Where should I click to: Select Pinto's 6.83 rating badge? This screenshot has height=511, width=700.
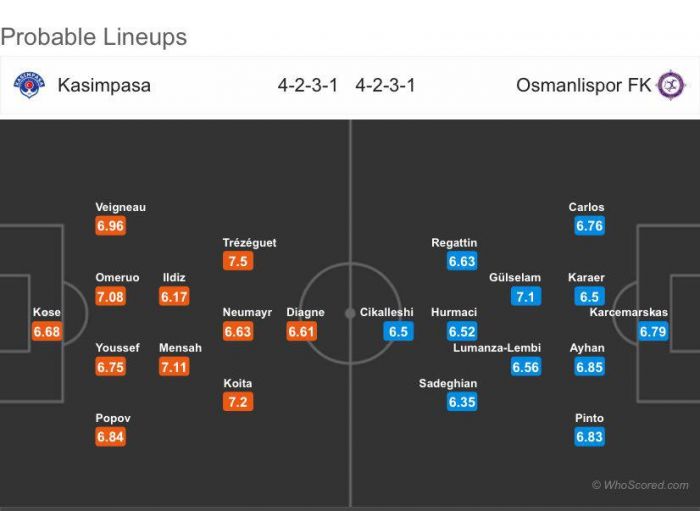tap(590, 437)
